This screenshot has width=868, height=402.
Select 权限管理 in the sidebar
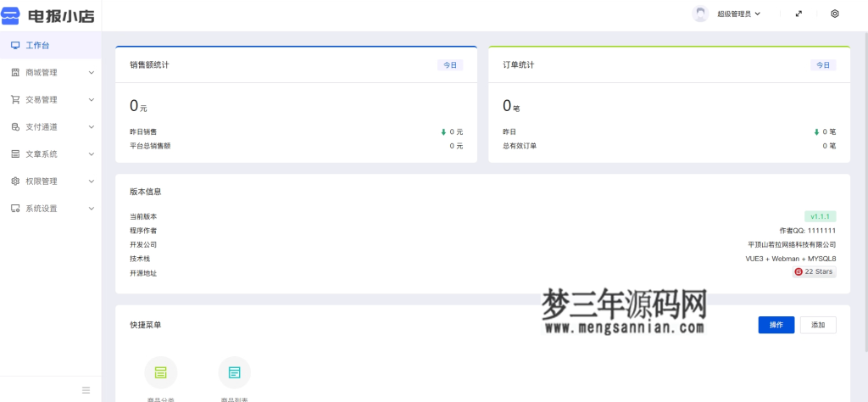click(50, 181)
